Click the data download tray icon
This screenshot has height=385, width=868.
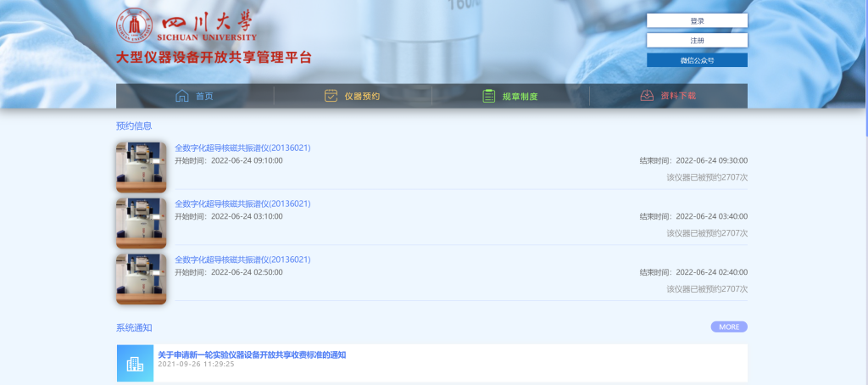647,96
